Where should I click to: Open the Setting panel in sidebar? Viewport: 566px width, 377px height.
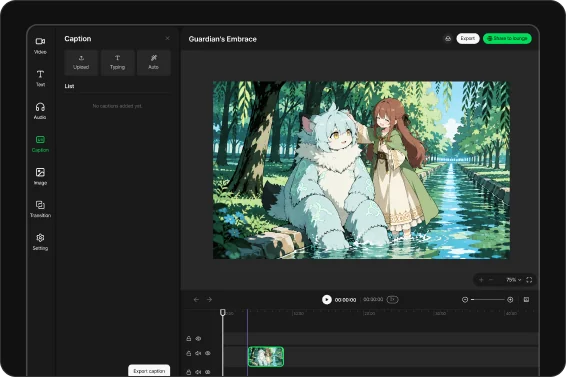40,242
